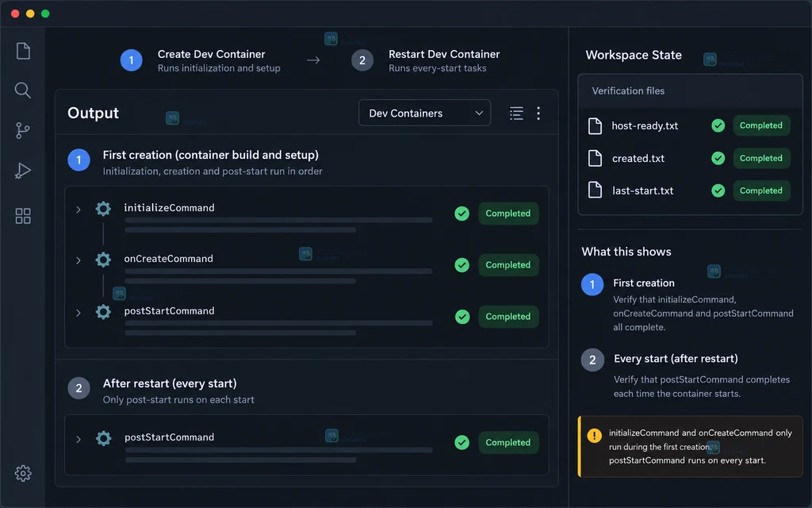The image size is (812, 508).
Task: Click Completed badge for postStartCommand under After restart
Action: click(x=508, y=443)
